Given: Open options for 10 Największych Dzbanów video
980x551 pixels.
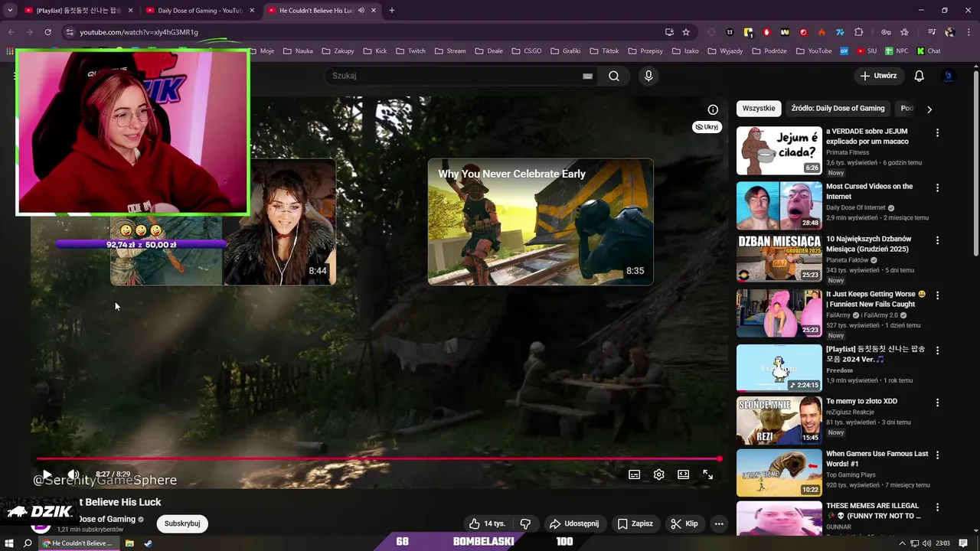Looking at the screenshot, I should point(937,240).
